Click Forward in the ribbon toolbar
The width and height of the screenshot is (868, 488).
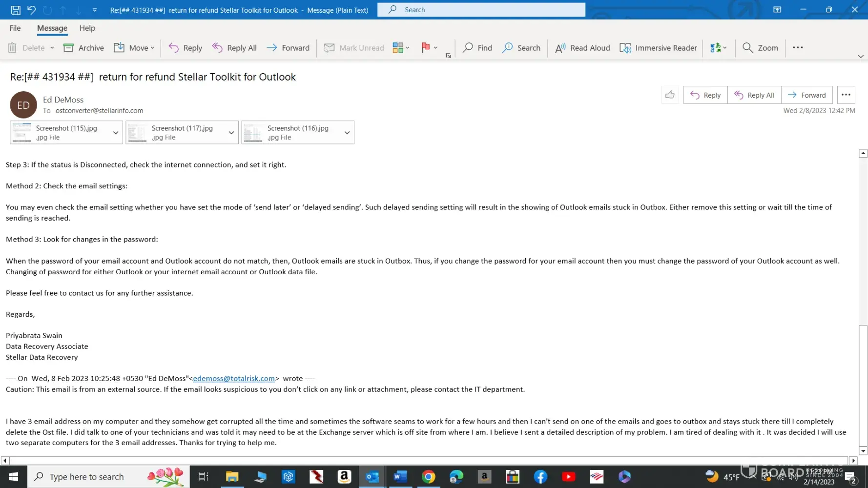[x=288, y=48]
